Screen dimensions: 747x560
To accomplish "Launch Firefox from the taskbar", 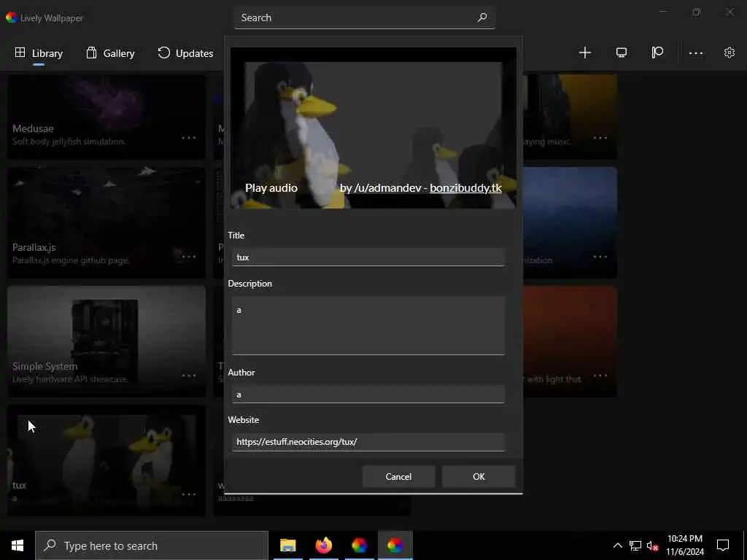I will coord(323,545).
